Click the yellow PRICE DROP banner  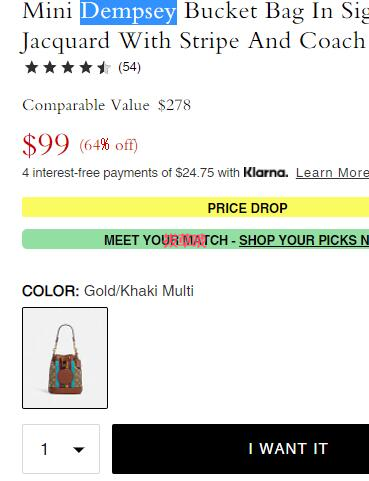pos(195,207)
